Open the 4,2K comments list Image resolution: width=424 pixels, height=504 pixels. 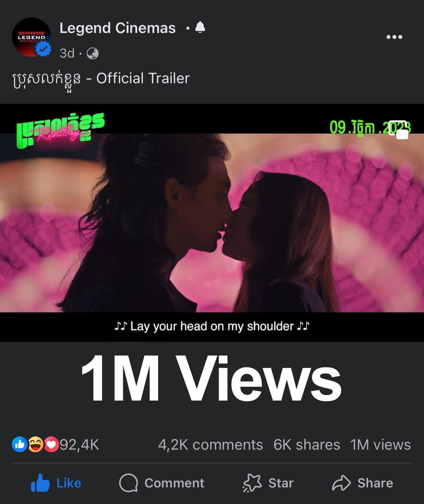pos(210,445)
